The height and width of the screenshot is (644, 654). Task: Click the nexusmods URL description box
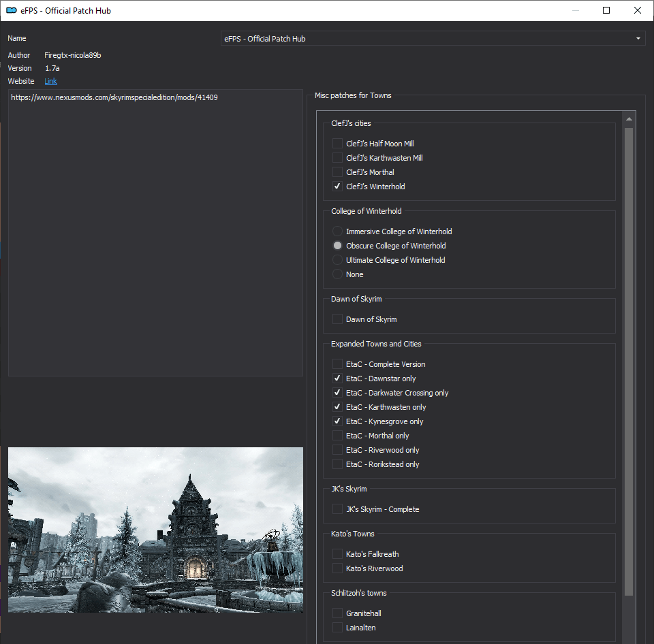click(x=155, y=233)
